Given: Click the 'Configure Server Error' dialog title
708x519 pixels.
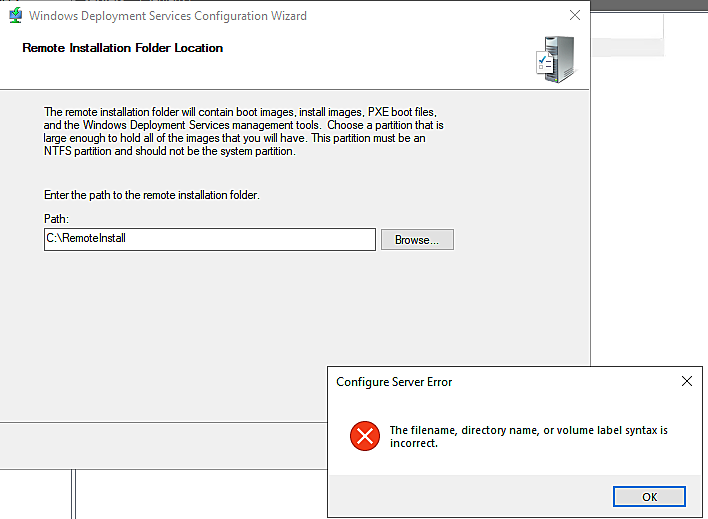Looking at the screenshot, I should click(x=394, y=382).
